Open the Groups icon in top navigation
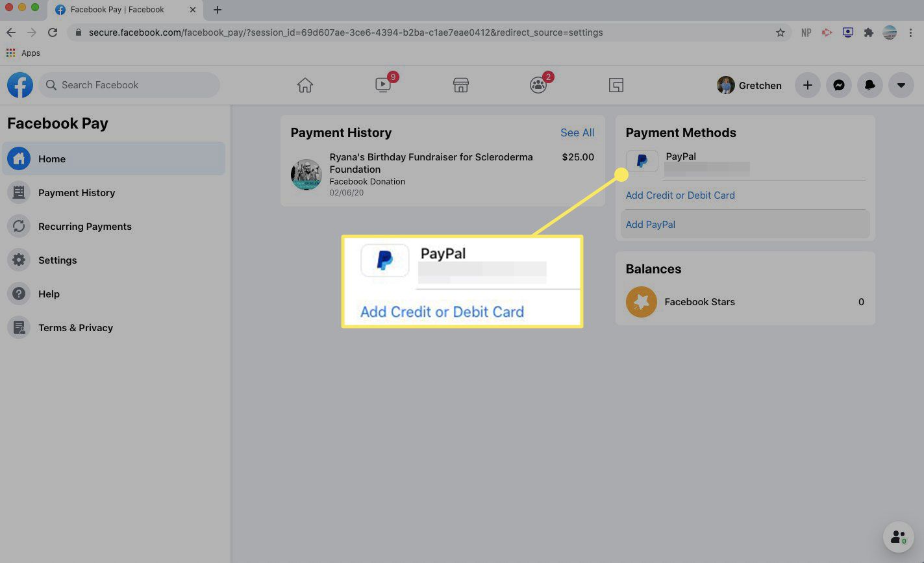924x563 pixels. pyautogui.click(x=538, y=85)
